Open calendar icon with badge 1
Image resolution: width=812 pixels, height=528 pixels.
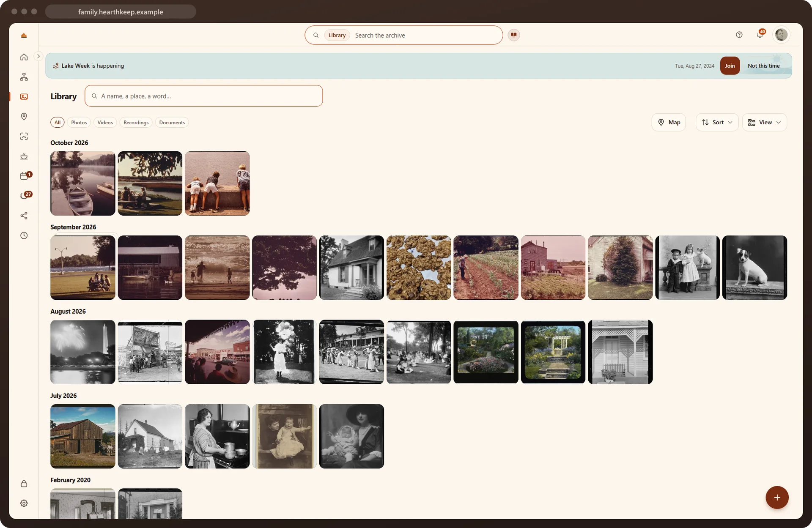coord(24,176)
